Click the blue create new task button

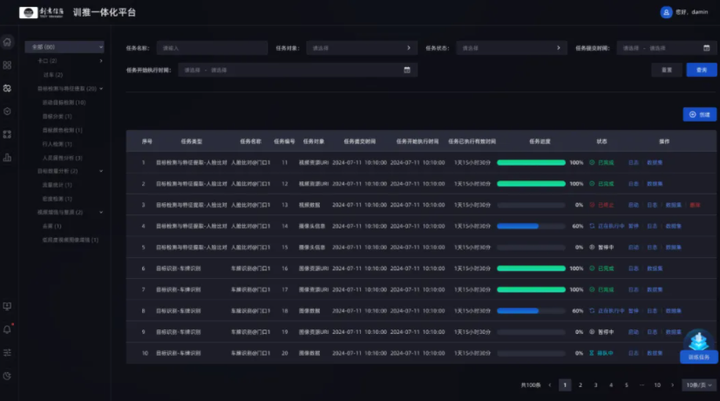tap(699, 114)
